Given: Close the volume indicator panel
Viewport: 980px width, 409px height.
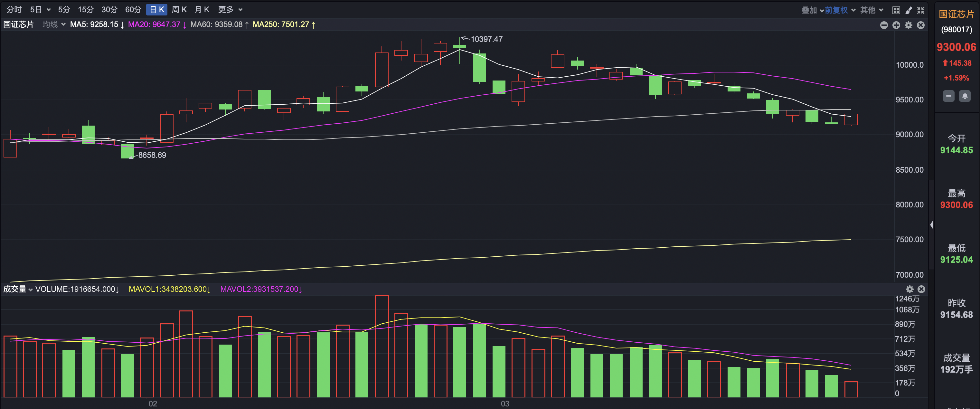Looking at the screenshot, I should point(921,289).
